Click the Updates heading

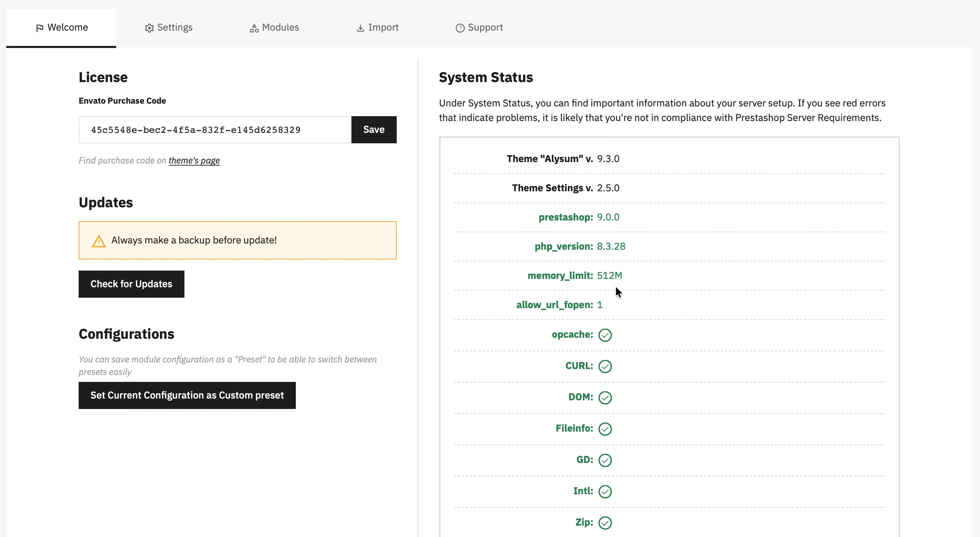pyautogui.click(x=106, y=202)
